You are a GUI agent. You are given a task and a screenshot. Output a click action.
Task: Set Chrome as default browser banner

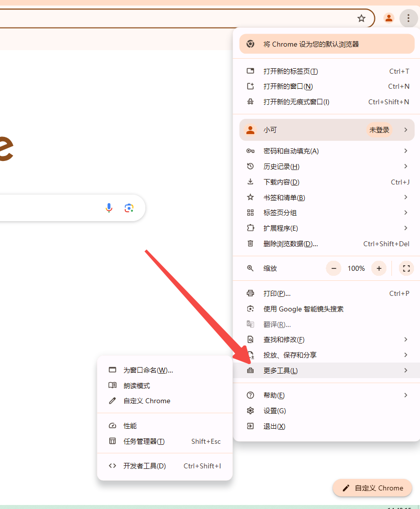point(327,44)
